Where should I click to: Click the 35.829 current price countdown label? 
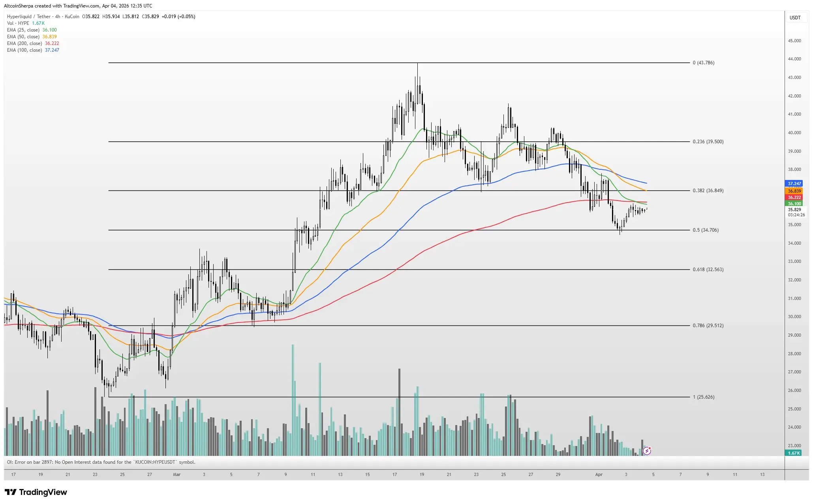click(795, 212)
